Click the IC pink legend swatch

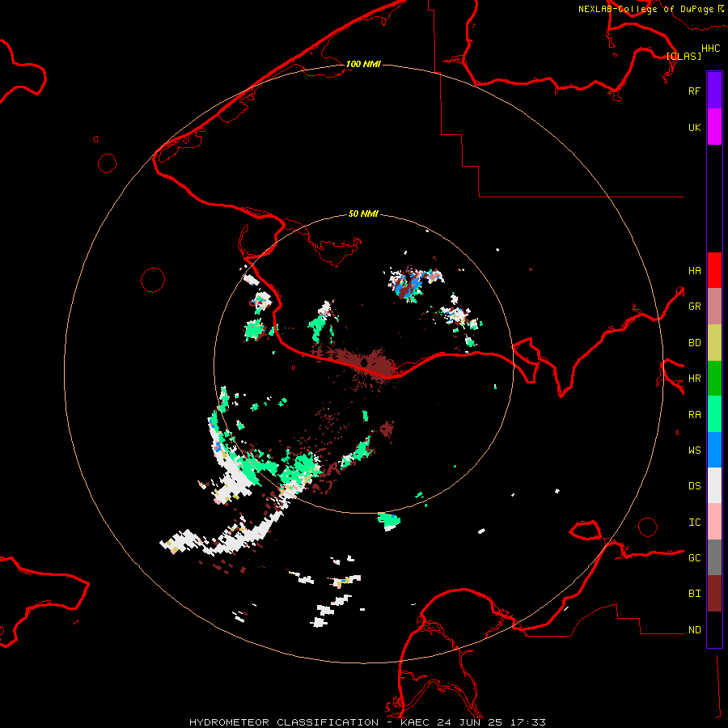pyautogui.click(x=714, y=522)
